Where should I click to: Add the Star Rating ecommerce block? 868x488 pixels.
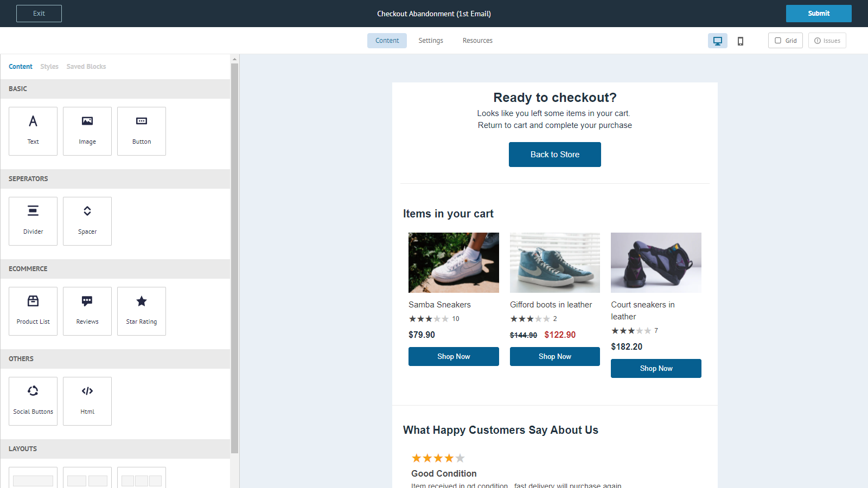click(142, 311)
